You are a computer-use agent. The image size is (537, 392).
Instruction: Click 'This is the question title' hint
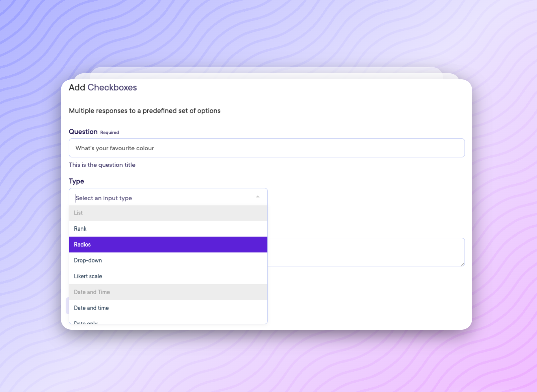102,165
